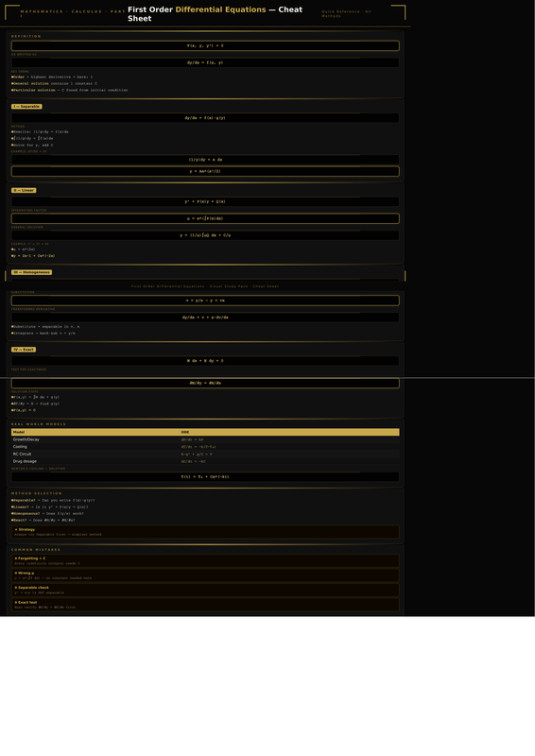Viewport: 535px width, 756px height.
Task: Select the result y = Ae^(x²/2)
Action: (x=205, y=171)
